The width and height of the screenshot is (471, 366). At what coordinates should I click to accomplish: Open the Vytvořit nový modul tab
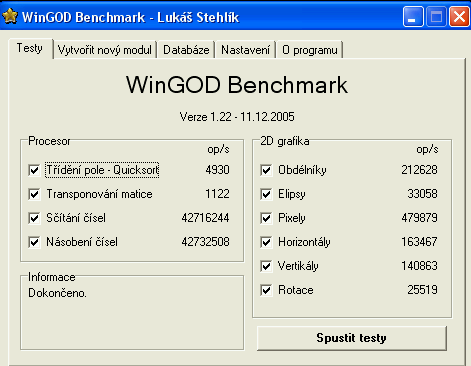pyautogui.click(x=105, y=50)
